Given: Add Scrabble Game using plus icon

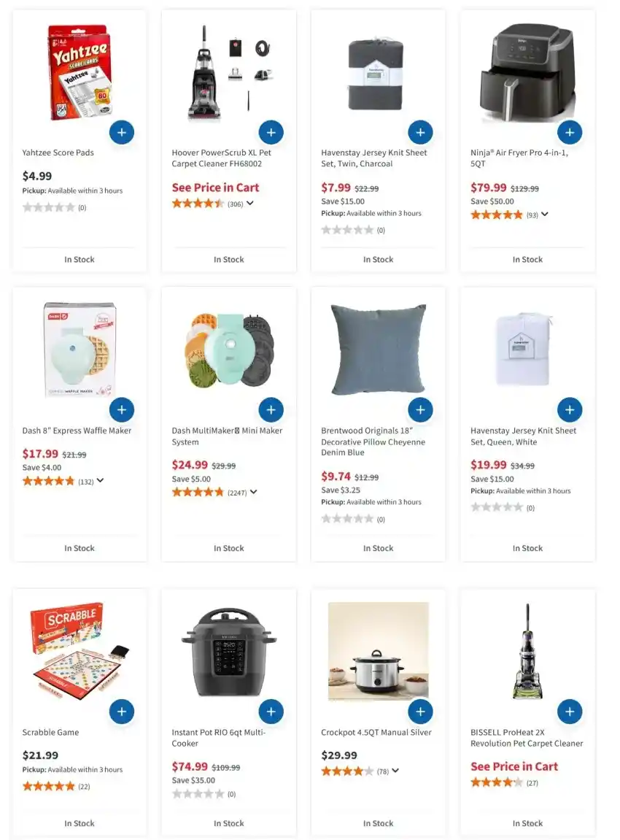Looking at the screenshot, I should [122, 712].
